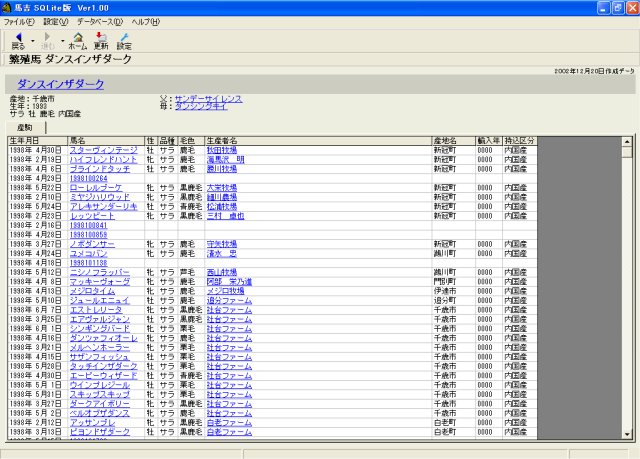Open 社台ファーム link in エストレリータ row
640x459 pixels.
[229, 310]
